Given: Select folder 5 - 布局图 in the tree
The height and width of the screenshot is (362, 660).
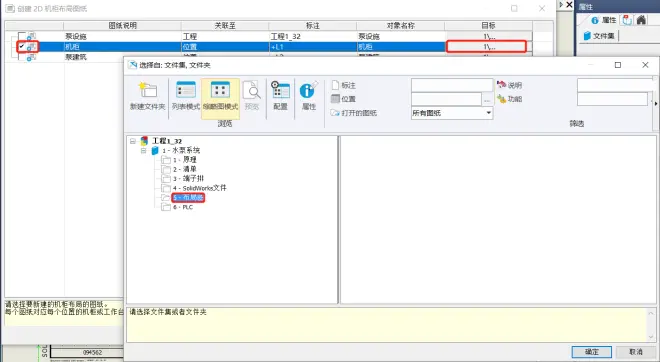Looking at the screenshot, I should 188,197.
